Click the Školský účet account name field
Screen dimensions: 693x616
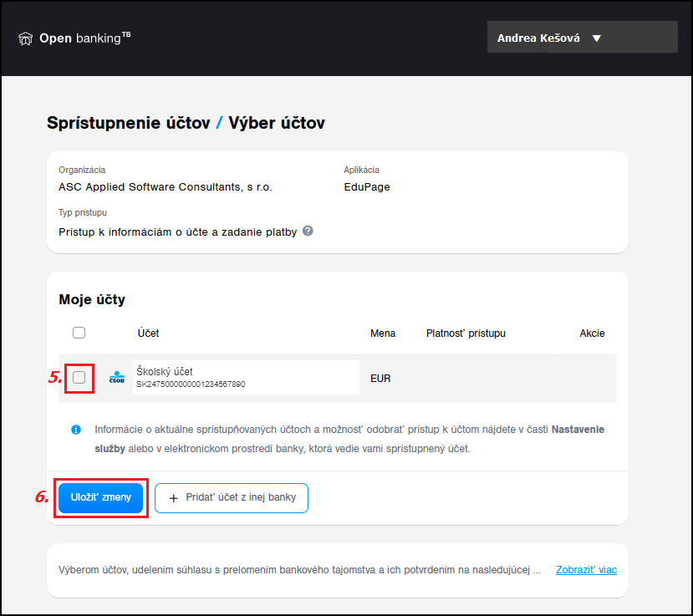pyautogui.click(x=245, y=377)
